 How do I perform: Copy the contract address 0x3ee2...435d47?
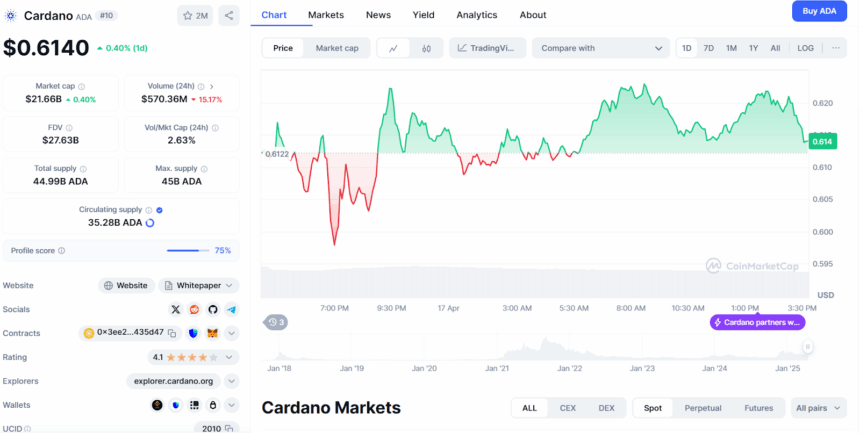pyautogui.click(x=172, y=333)
